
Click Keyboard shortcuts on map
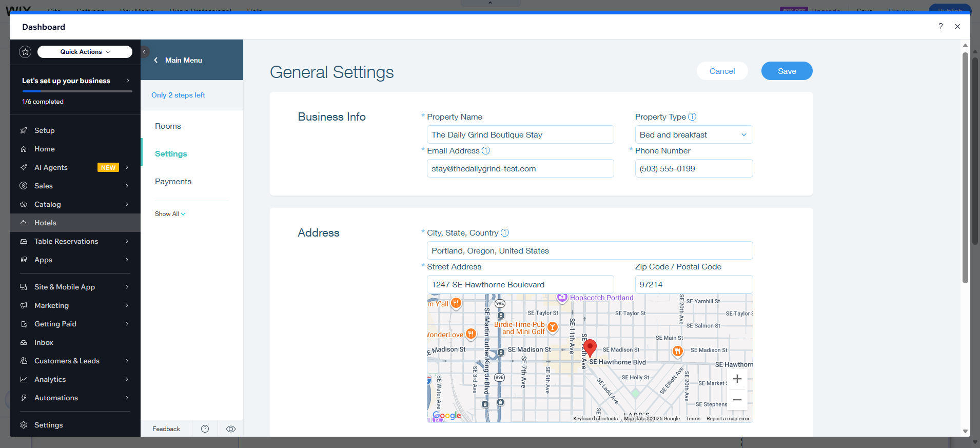pos(595,419)
